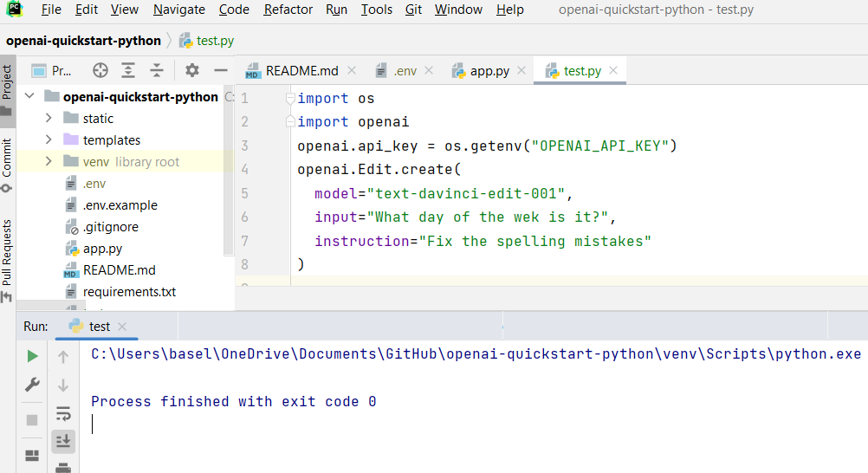Image resolution: width=868 pixels, height=473 pixels.
Task: Hide the Project panel with minus icon
Action: [221, 71]
